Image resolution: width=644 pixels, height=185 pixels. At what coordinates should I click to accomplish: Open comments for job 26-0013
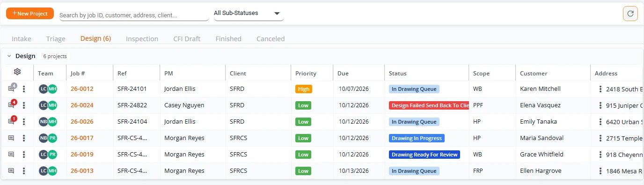(11, 171)
